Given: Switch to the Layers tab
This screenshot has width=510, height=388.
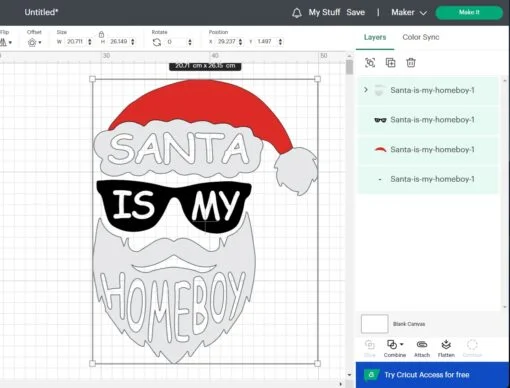Looking at the screenshot, I should (x=375, y=37).
